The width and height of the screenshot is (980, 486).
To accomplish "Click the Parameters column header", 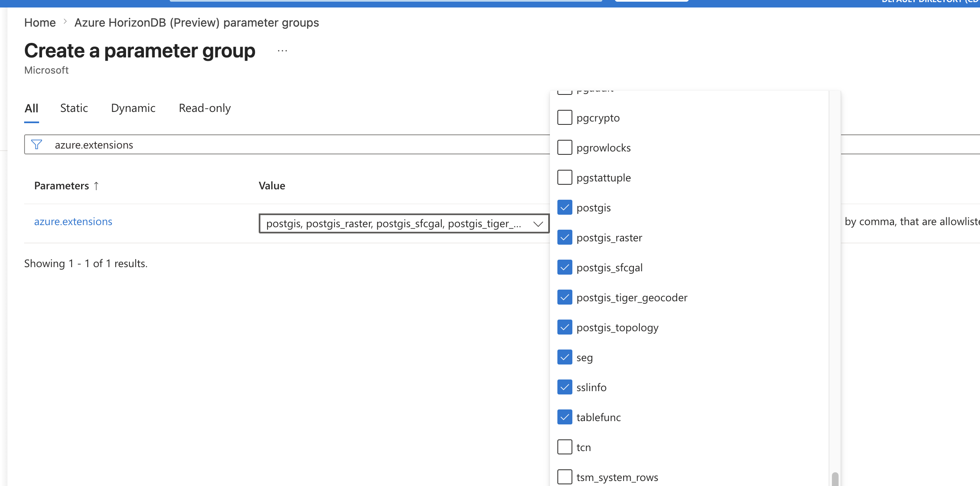I will click(62, 186).
